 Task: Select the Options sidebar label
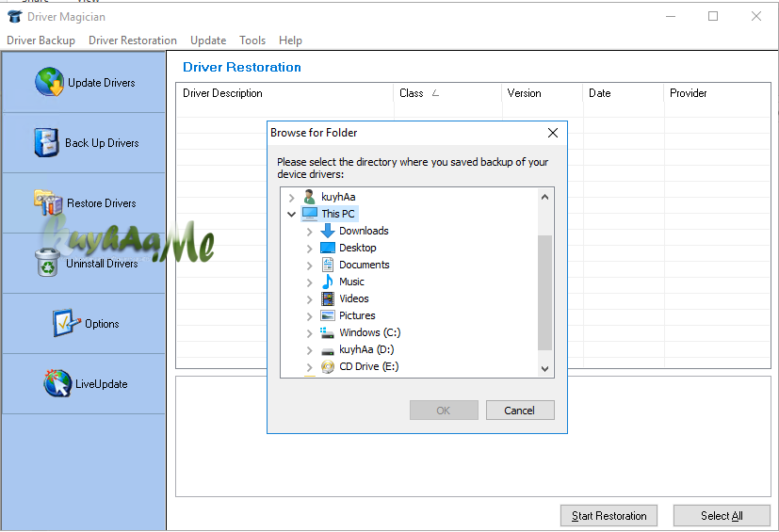[x=102, y=324]
